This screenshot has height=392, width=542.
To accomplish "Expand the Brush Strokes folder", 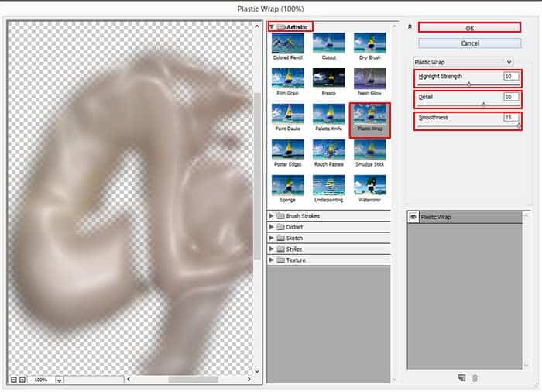I will pos(271,216).
